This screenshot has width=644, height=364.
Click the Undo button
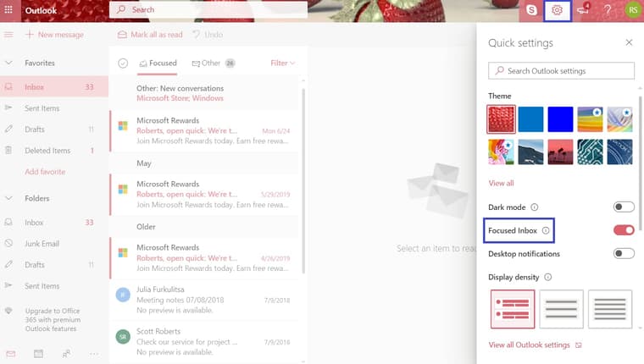[208, 35]
